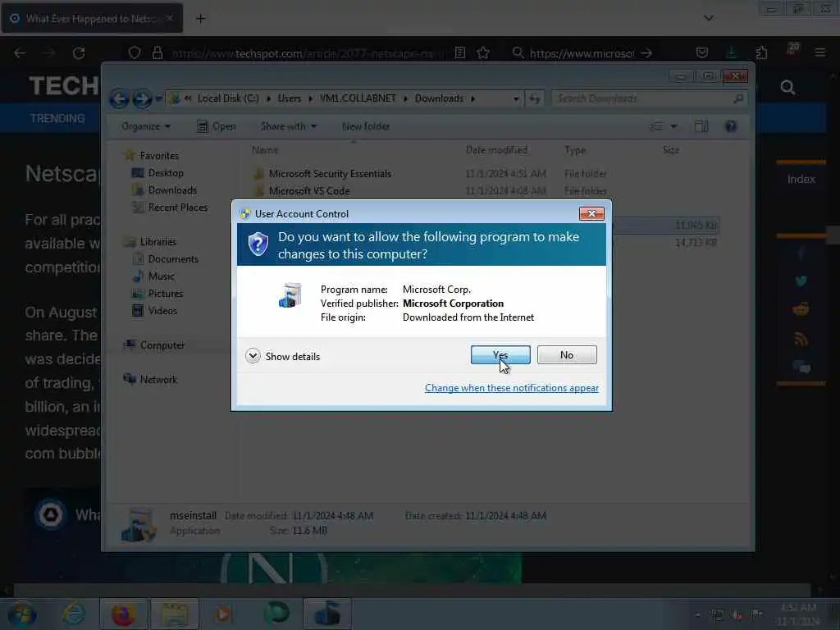Select Local Disk (C:) breadcrumb
The image size is (840, 630).
[228, 98]
